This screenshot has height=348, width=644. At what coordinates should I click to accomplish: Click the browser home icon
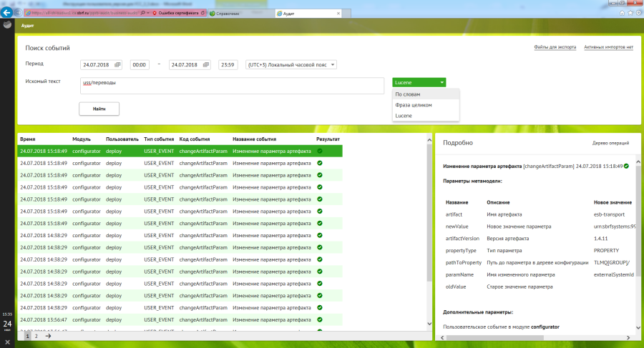click(620, 14)
